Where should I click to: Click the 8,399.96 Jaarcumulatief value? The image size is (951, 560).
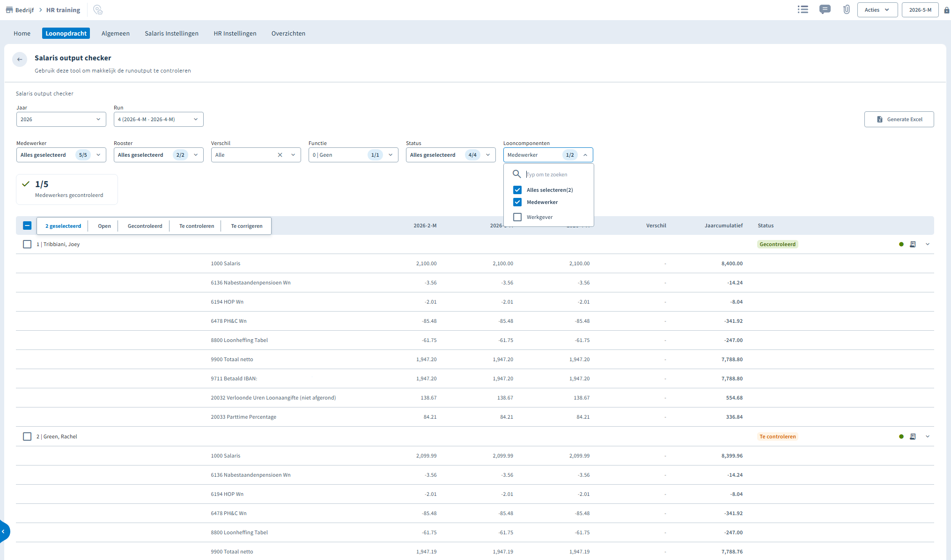(732, 456)
